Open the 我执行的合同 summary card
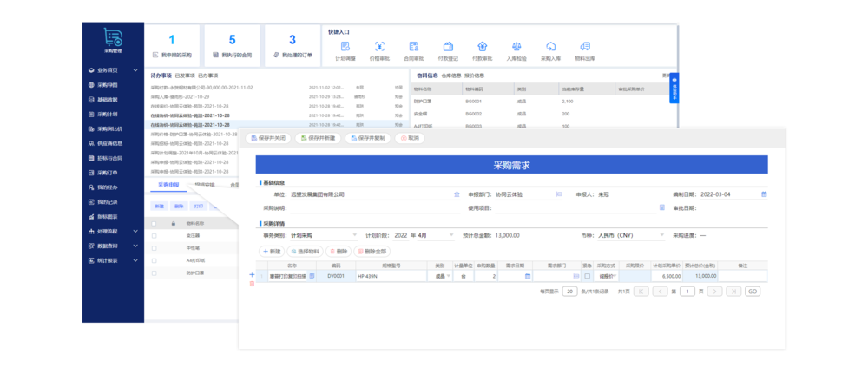The image size is (868, 381). point(232,45)
